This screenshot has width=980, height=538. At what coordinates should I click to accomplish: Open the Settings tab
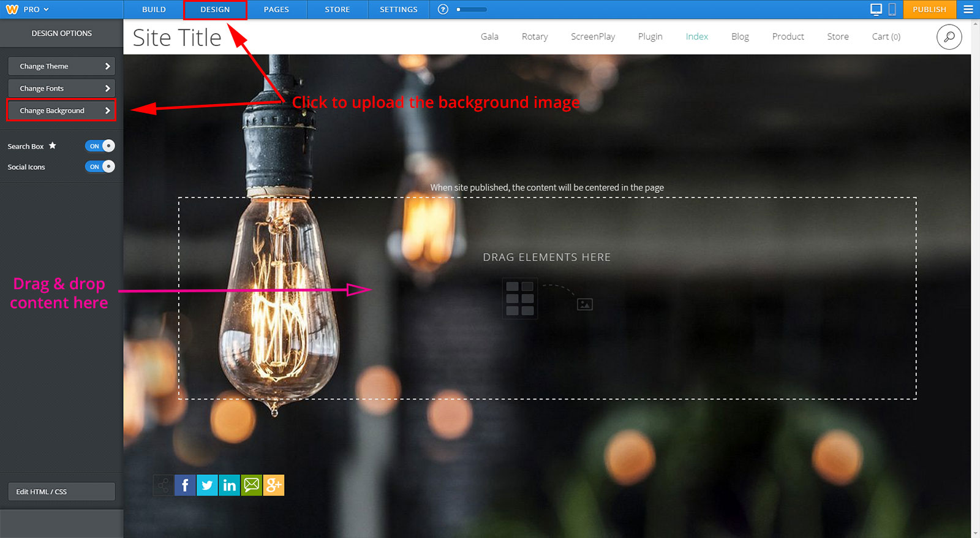tap(398, 9)
